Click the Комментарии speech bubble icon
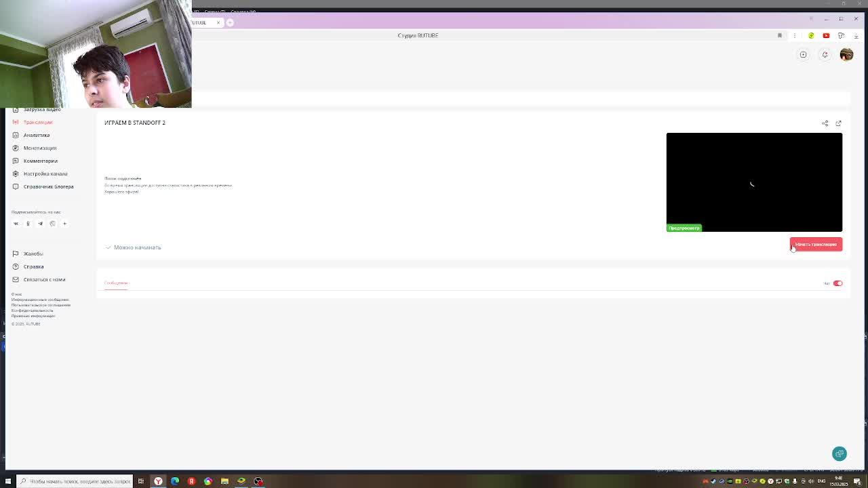868x488 pixels. [16, 161]
